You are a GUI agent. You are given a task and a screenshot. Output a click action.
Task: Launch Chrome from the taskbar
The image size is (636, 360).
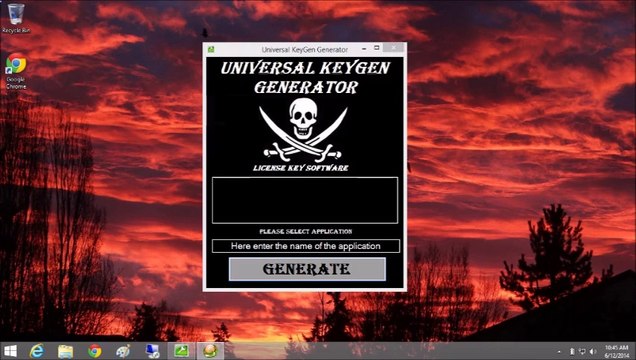tap(95, 351)
